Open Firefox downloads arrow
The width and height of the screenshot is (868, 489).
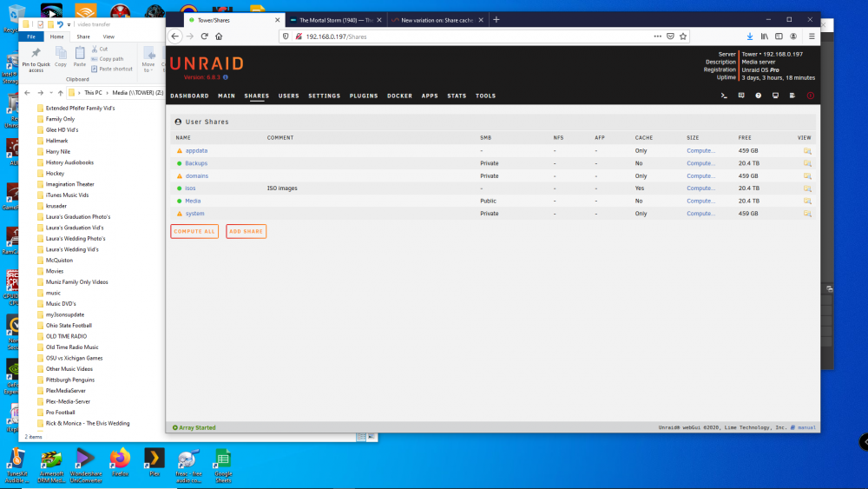[x=750, y=36]
